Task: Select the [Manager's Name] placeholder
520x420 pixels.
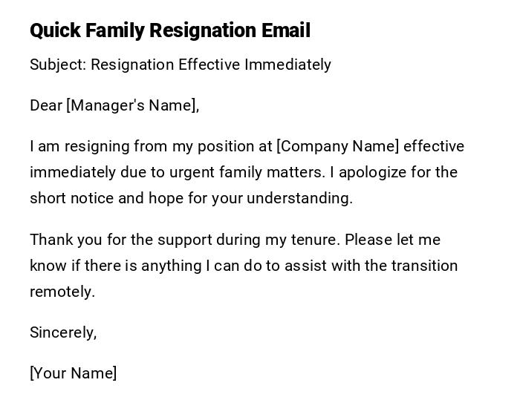Action: click(133, 105)
